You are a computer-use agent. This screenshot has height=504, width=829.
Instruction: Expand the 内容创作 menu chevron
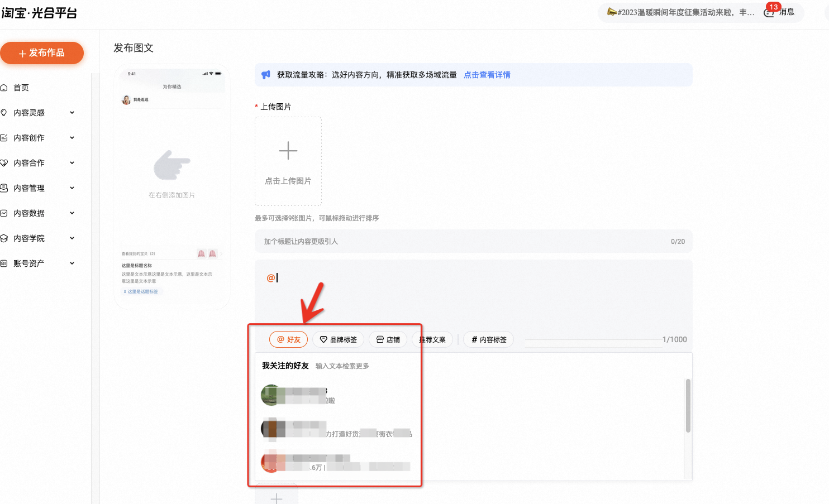[72, 138]
